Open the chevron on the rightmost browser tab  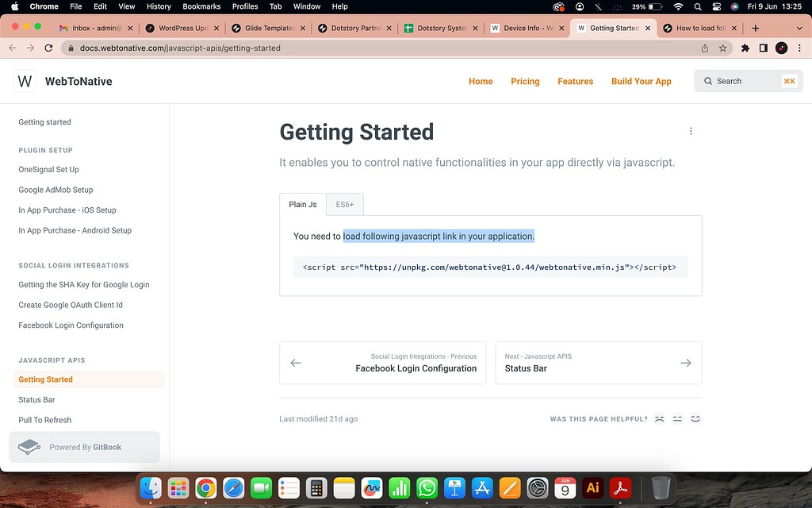click(x=799, y=26)
